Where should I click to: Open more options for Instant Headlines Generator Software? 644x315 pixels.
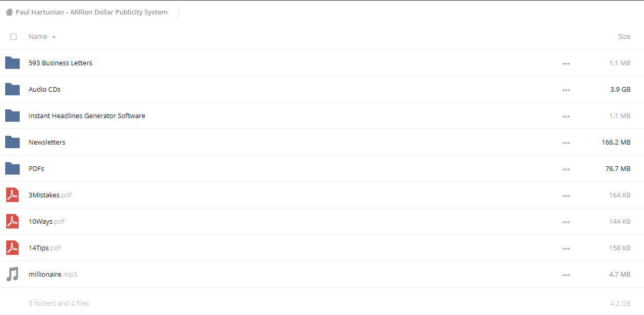(566, 116)
